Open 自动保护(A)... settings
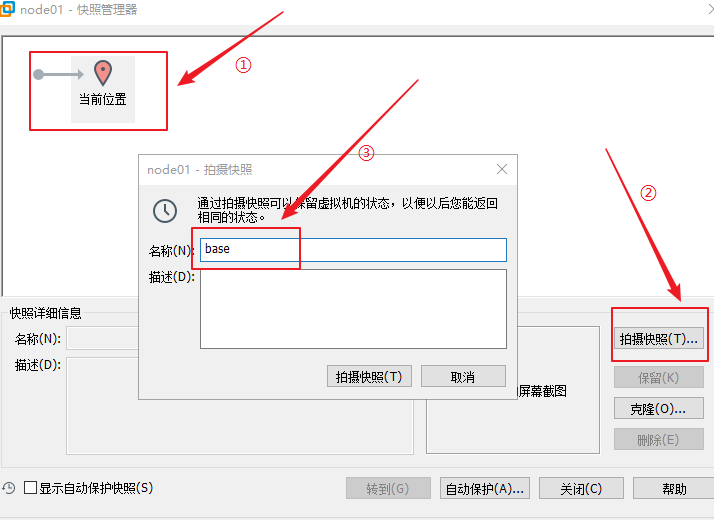The image size is (714, 520). (x=485, y=488)
